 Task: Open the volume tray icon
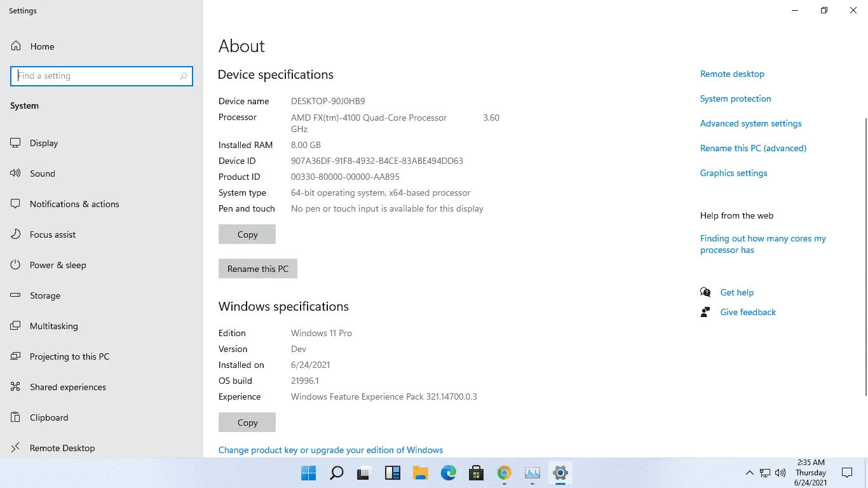pyautogui.click(x=780, y=473)
